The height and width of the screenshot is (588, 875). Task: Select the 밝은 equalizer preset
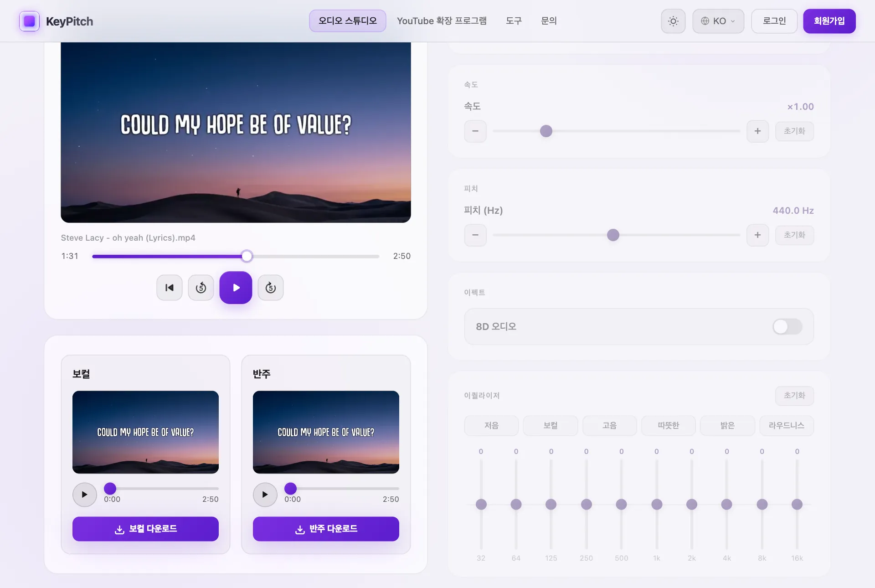coord(727,426)
